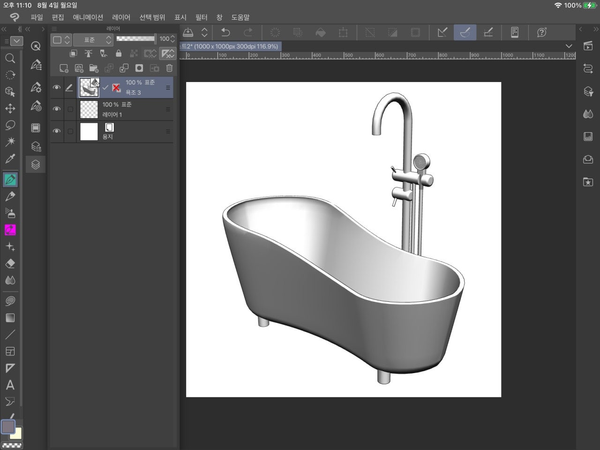This screenshot has width=600, height=450.
Task: Choose the Eyedropper tool
Action: pos(10,160)
